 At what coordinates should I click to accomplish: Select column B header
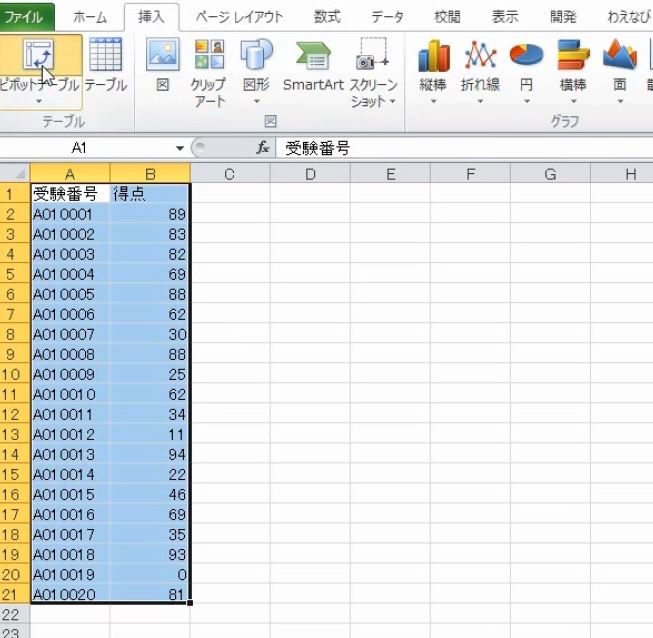click(150, 174)
